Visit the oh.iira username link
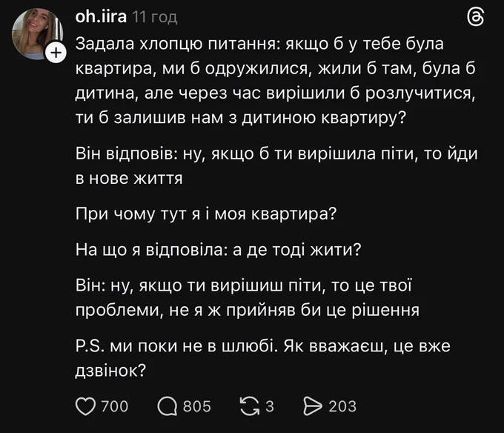 pos(101,16)
